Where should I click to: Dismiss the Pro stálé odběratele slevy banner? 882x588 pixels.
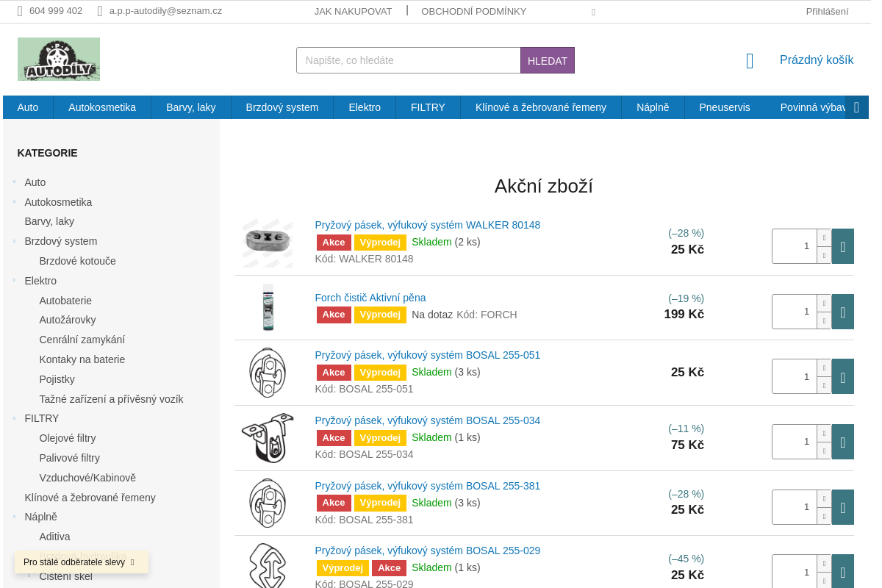tap(132, 562)
